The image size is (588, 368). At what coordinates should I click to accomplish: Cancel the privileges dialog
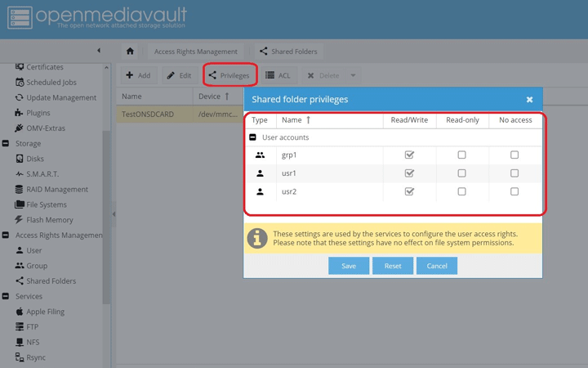click(437, 266)
